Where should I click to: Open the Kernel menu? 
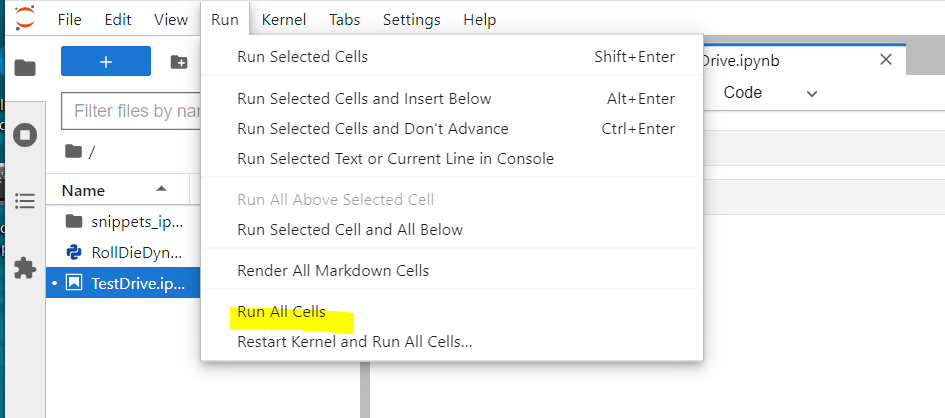click(x=283, y=19)
